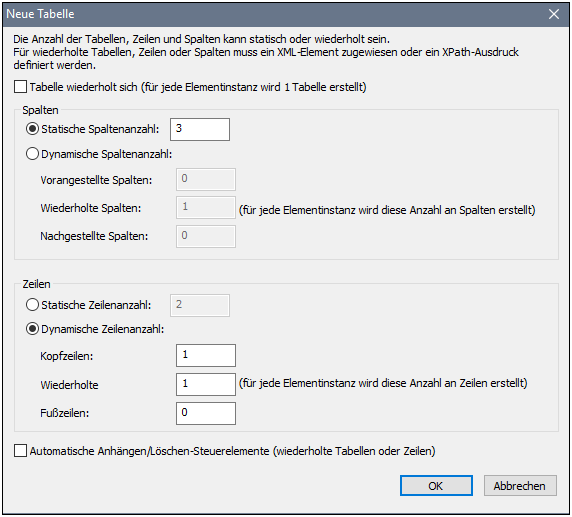
Task: Click the static row count field
Action: pos(200,305)
